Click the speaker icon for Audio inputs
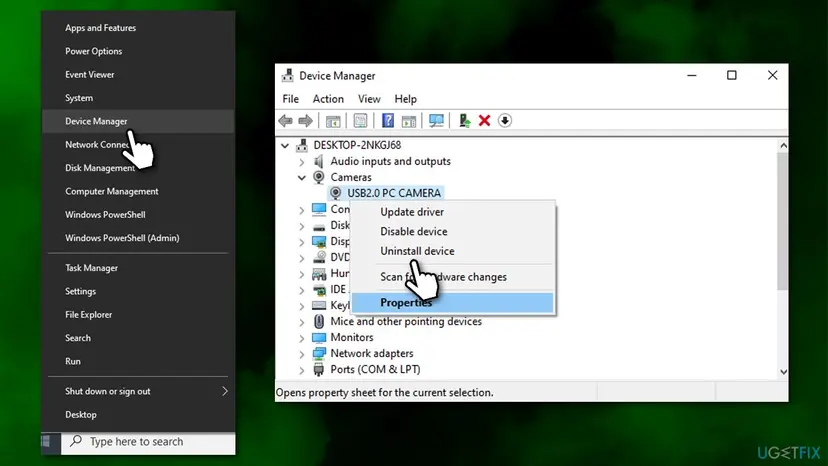Screen dimensions: 828x466 (x=319, y=161)
